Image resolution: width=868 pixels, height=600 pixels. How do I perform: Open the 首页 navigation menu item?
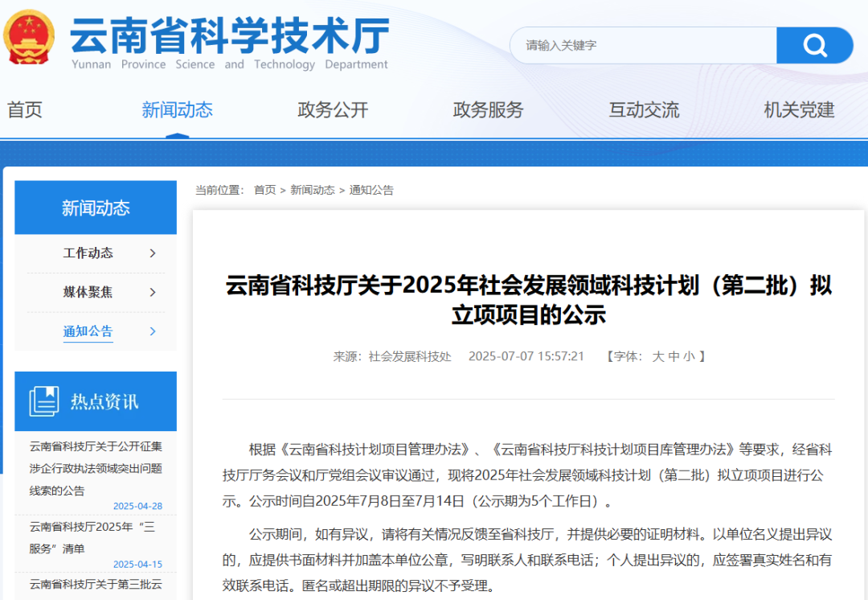(x=25, y=109)
